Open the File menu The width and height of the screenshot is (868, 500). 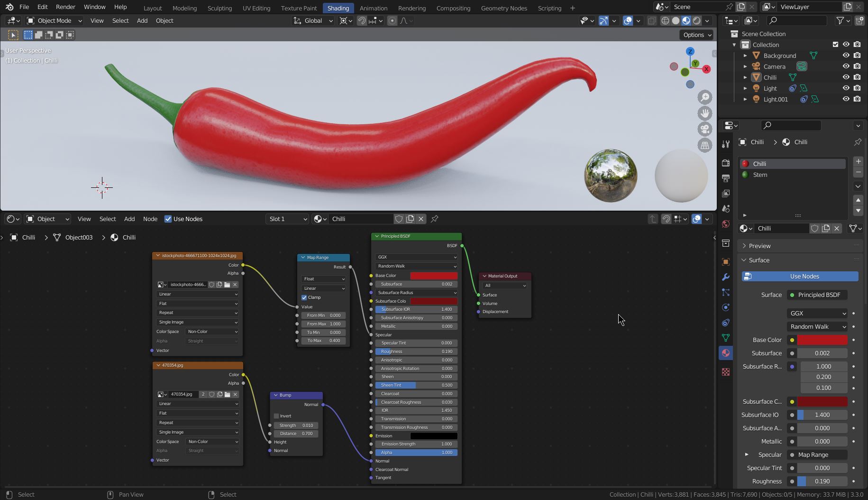(x=24, y=7)
